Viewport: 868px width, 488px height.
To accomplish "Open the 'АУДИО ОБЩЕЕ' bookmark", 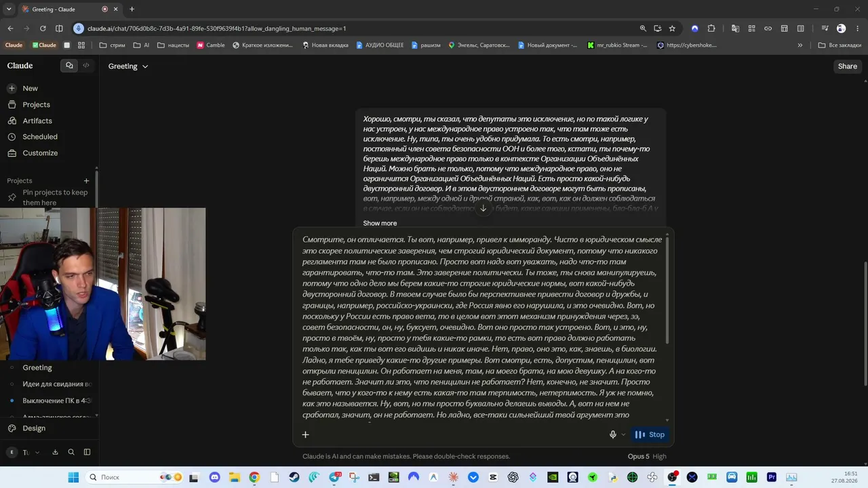I will coord(380,45).
